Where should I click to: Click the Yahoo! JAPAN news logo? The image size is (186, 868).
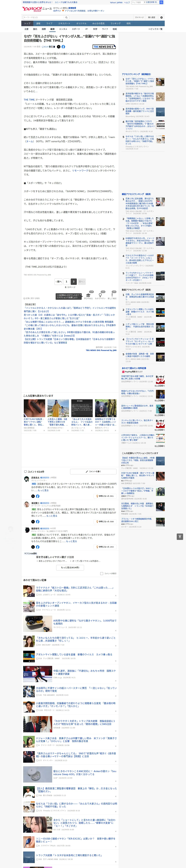[37, 9]
